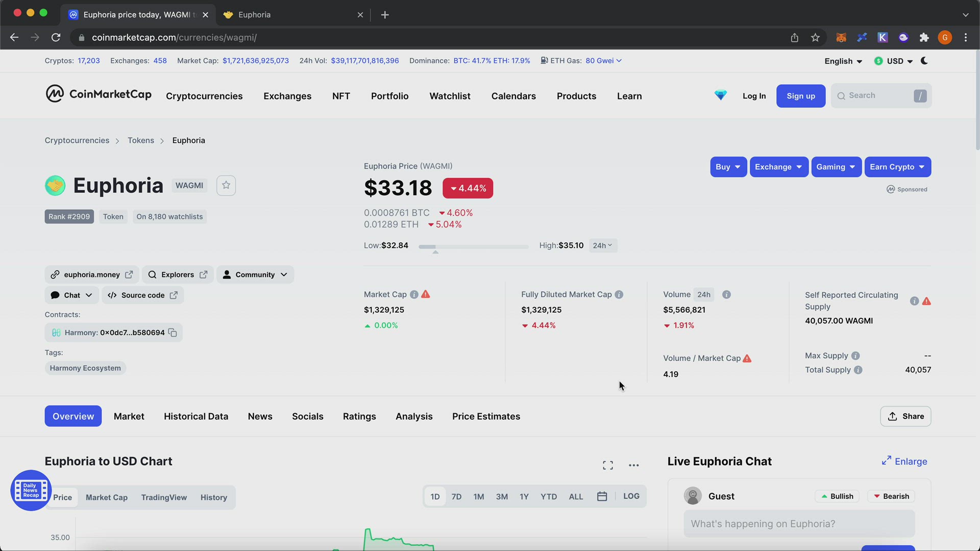Click the Share button
The height and width of the screenshot is (551, 980).
tap(905, 416)
